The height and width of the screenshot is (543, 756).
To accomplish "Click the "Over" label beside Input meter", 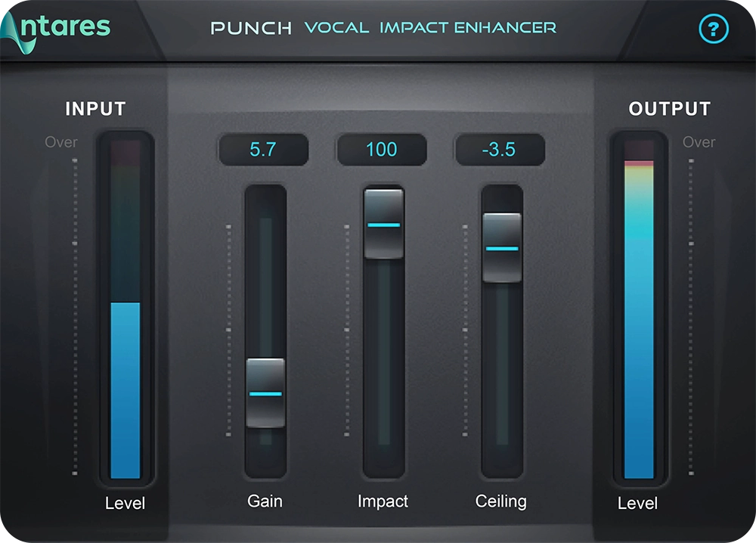I will pyautogui.click(x=61, y=142).
